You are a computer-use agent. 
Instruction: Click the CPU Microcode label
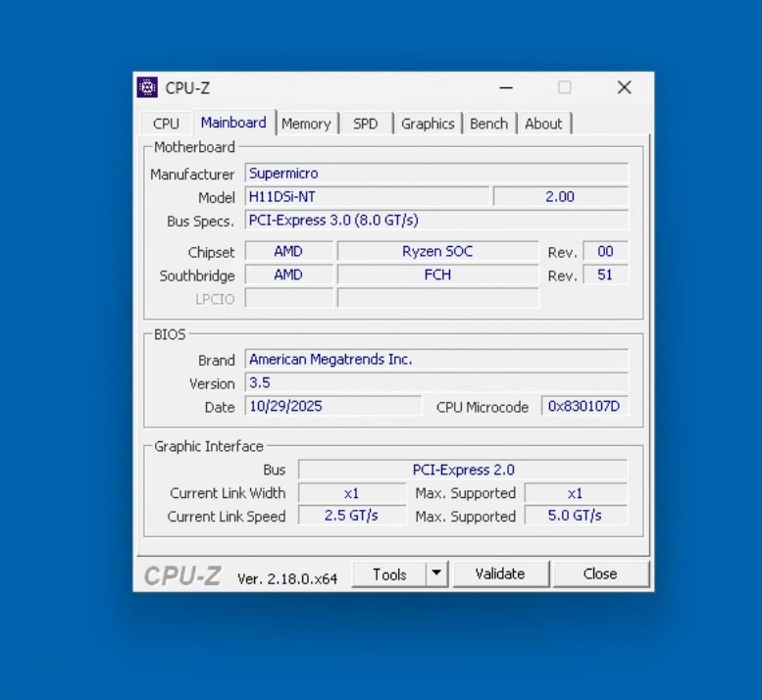[483, 407]
